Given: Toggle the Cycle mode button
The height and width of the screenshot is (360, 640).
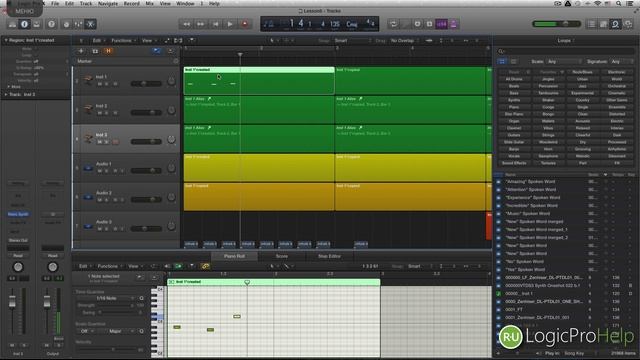Looking at the screenshot, I should pyautogui.click(x=393, y=24).
